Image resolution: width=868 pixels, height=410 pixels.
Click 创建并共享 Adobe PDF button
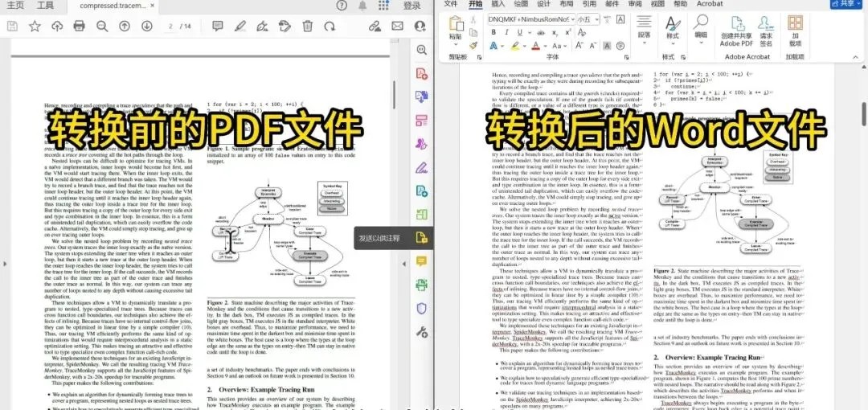(737, 31)
